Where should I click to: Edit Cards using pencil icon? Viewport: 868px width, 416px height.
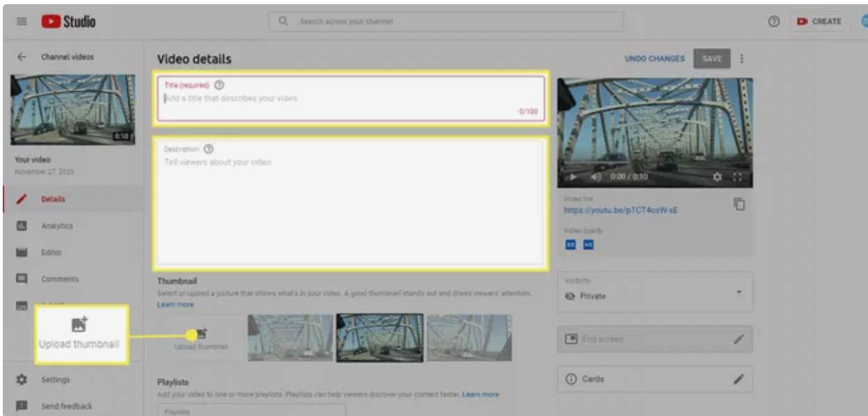pyautogui.click(x=738, y=379)
